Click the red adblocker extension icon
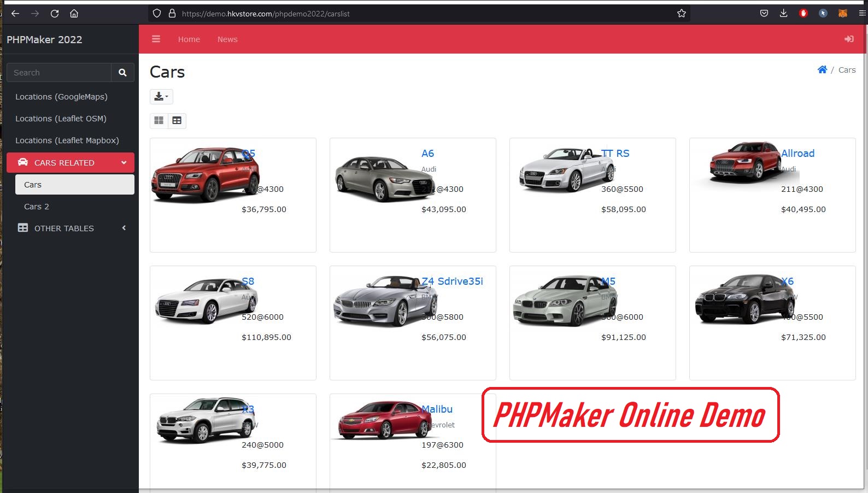 [803, 14]
